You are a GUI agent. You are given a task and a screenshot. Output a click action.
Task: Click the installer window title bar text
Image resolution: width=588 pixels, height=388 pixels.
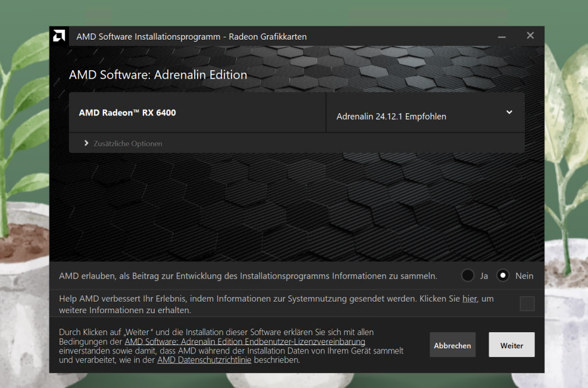[x=191, y=37]
